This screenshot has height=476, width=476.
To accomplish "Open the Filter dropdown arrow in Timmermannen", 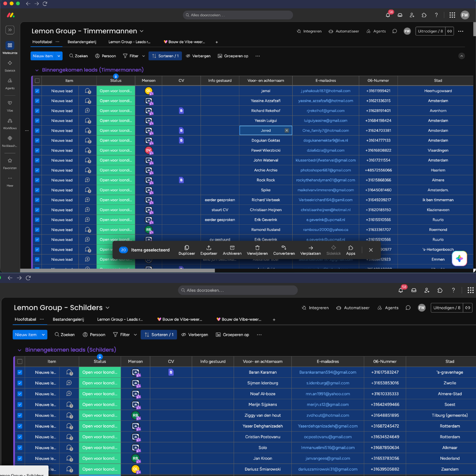I will (144, 56).
